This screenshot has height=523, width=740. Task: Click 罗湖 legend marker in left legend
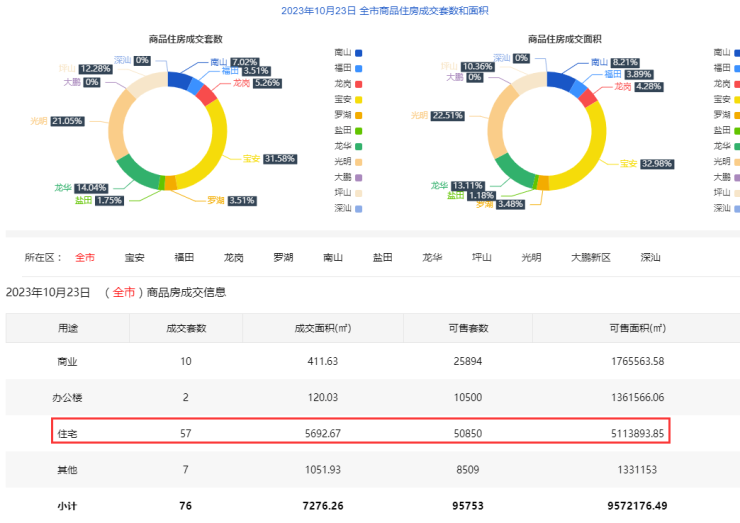(358, 114)
